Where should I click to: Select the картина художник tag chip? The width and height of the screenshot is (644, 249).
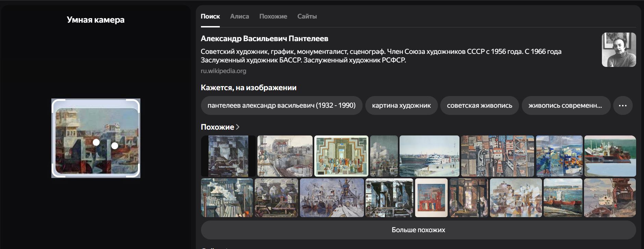click(x=401, y=106)
